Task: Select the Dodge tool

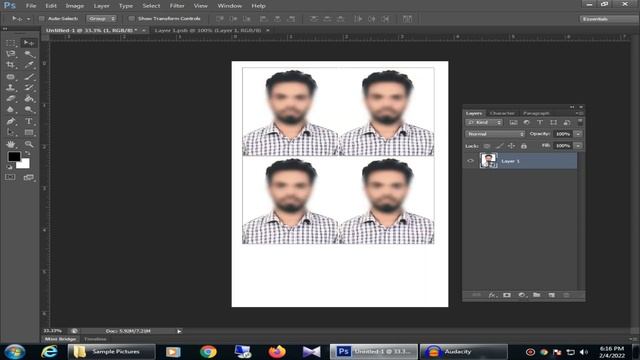Action: click(x=29, y=110)
